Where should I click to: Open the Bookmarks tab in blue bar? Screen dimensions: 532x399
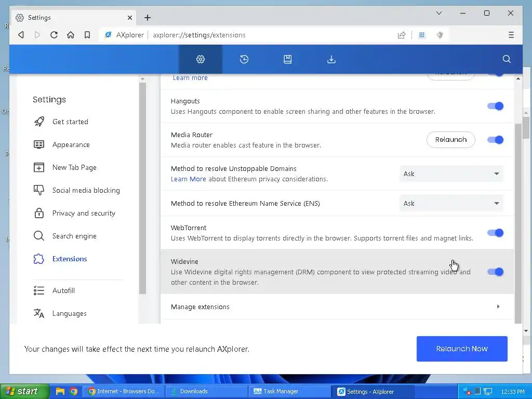(288, 59)
